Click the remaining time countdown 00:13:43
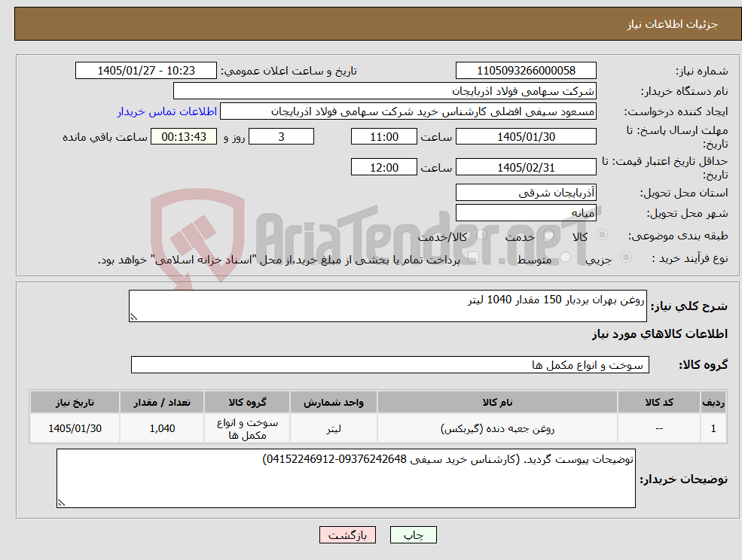The height and width of the screenshot is (560, 742). coord(184,137)
